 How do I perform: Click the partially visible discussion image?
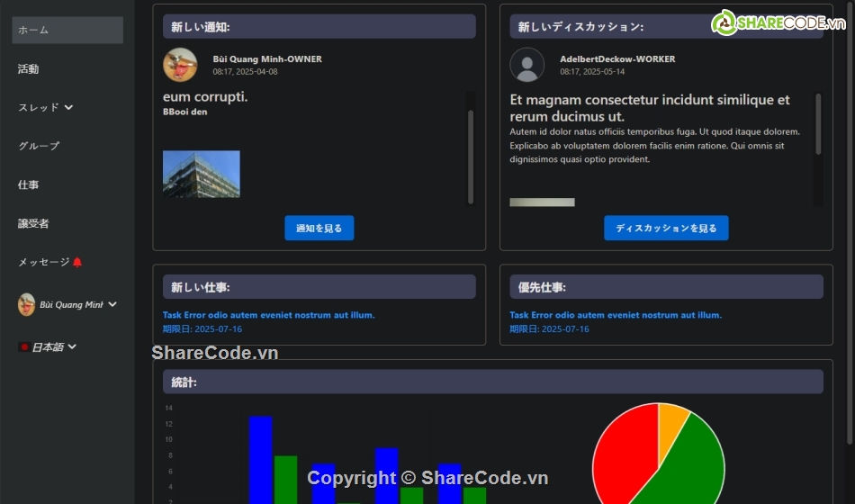[542, 202]
